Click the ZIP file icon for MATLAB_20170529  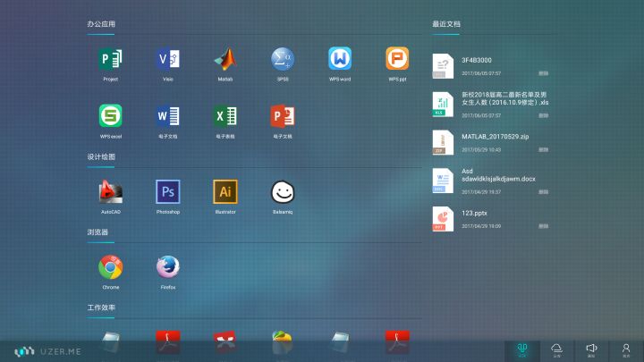[x=443, y=142]
